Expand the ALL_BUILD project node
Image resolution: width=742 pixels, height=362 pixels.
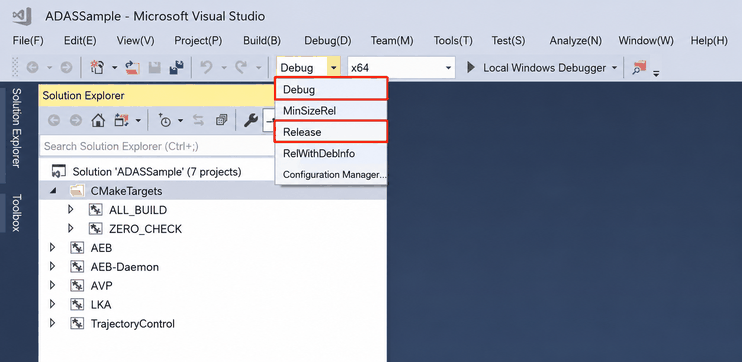pyautogui.click(x=71, y=210)
